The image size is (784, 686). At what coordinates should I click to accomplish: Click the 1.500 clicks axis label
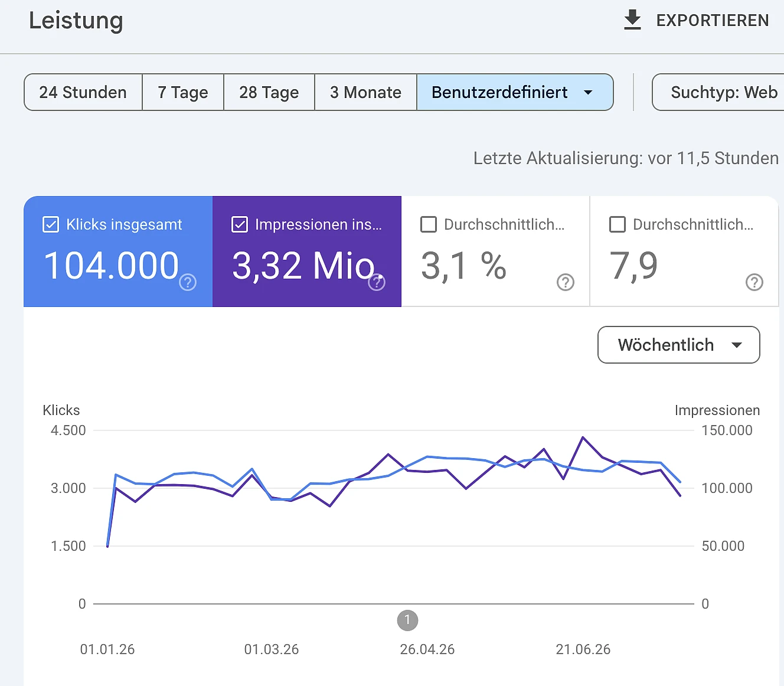coord(68,546)
